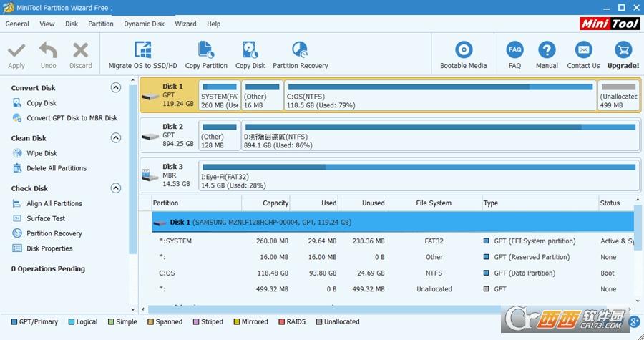Open Partition Recovery in sidebar
Viewport: 644px width, 340px height.
click(54, 233)
